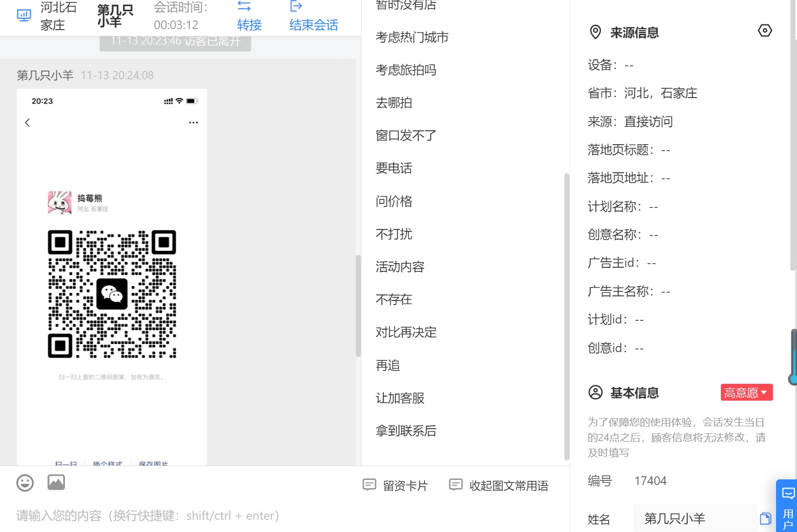Select quick phrase 窗口发不了
The image size is (797, 532).
pos(406,135)
